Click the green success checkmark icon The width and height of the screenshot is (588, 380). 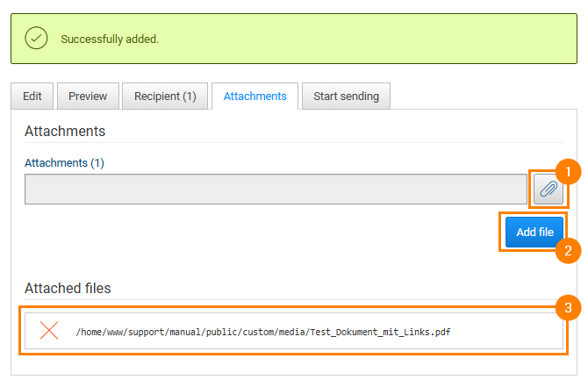click(36, 39)
